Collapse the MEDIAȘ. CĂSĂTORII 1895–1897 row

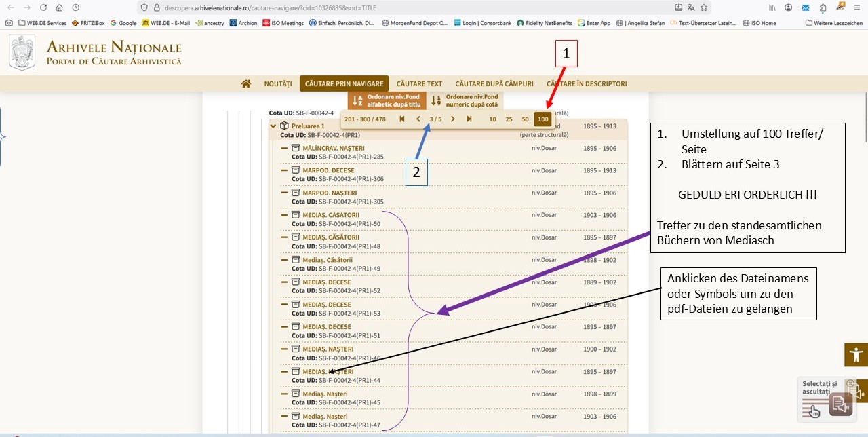[285, 237]
